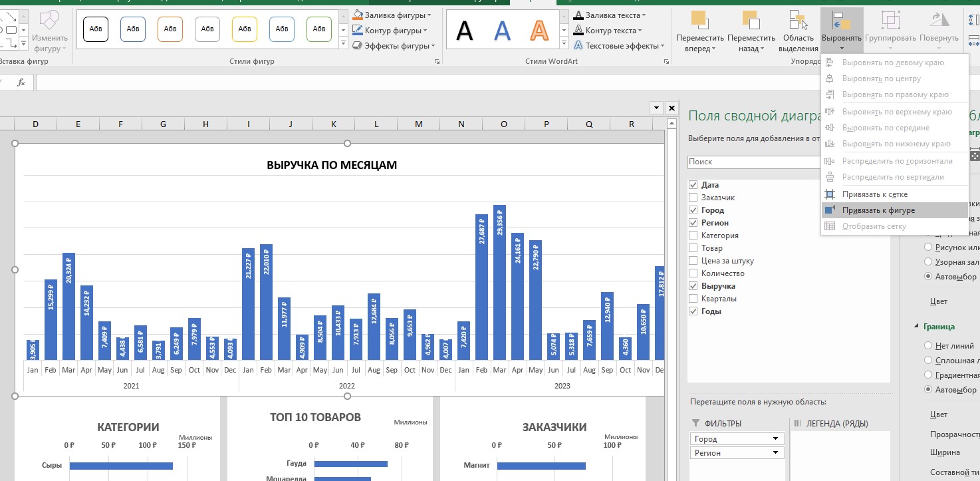The image size is (980, 481).
Task: Uncheck the Город field
Action: [693, 210]
